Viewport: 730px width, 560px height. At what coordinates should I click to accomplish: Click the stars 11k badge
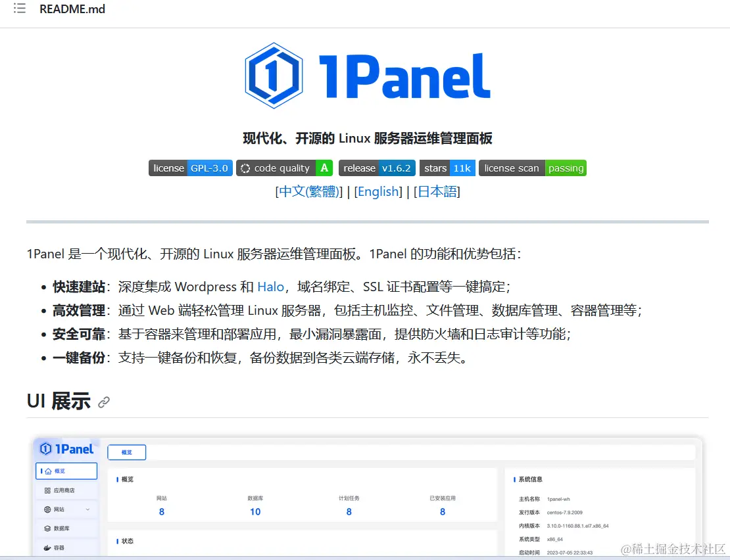point(447,168)
